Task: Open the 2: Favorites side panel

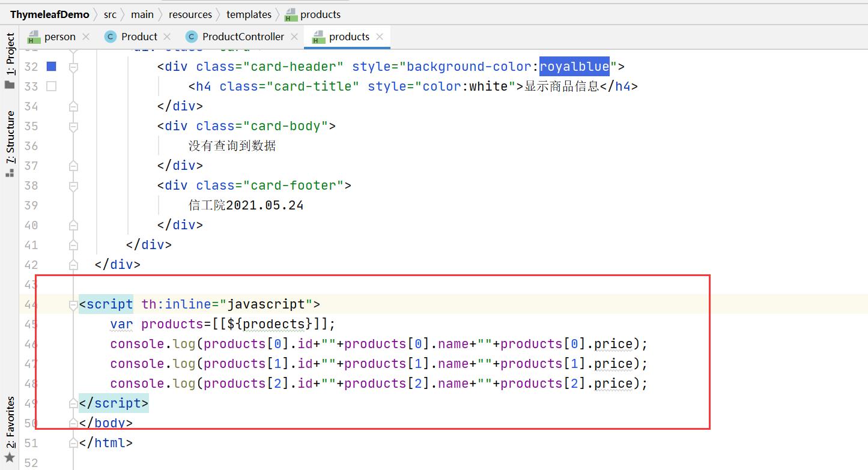Action: [10, 423]
